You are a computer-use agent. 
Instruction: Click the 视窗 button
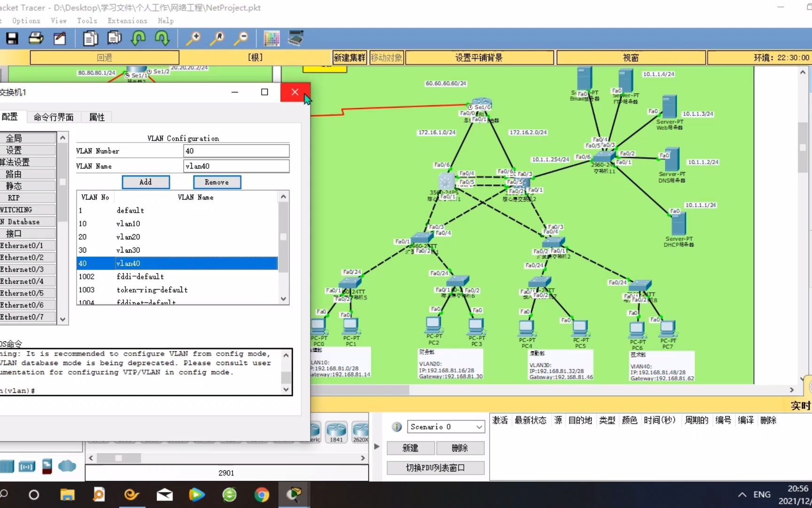pyautogui.click(x=631, y=58)
